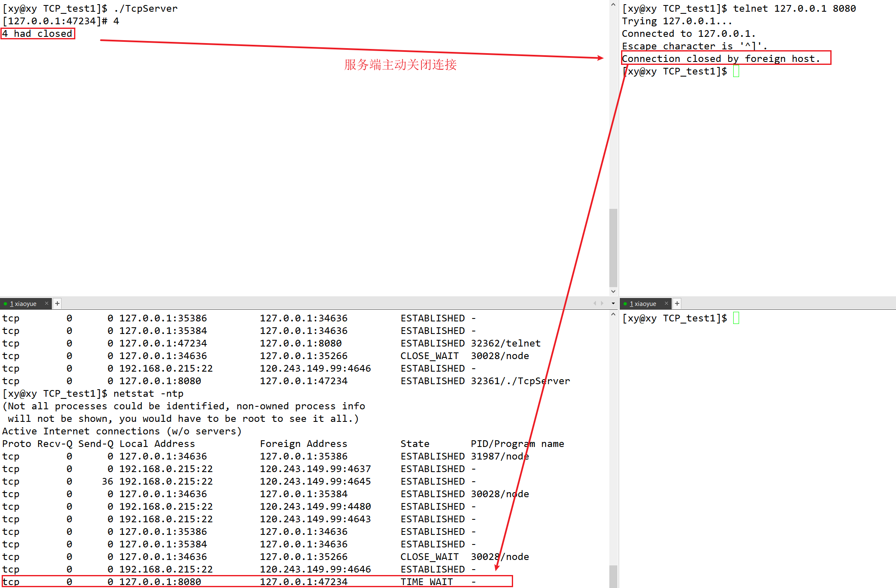Screen dimensions: 896x588
Task: Click scrollbar thumb in TcpServer terminal pane
Action: point(613,247)
